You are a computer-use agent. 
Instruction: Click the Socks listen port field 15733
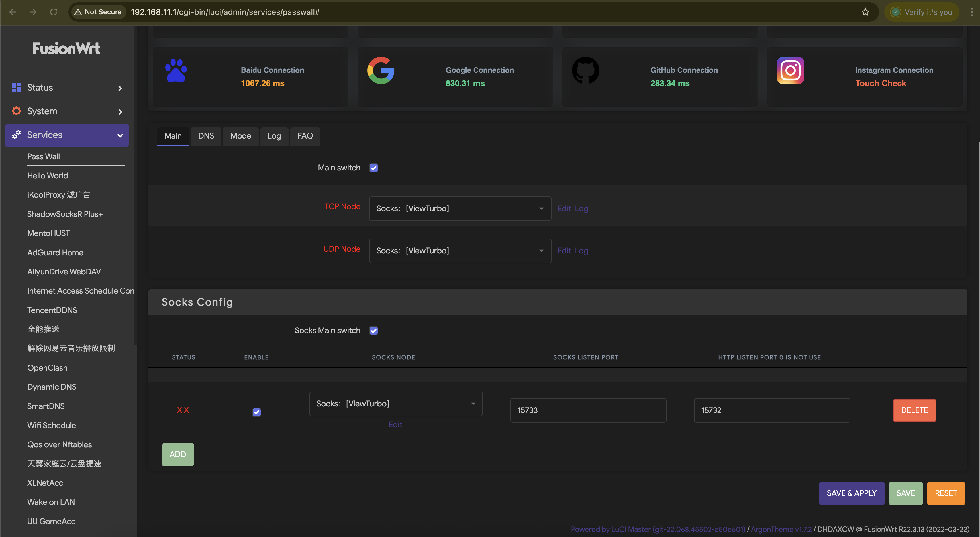(588, 410)
